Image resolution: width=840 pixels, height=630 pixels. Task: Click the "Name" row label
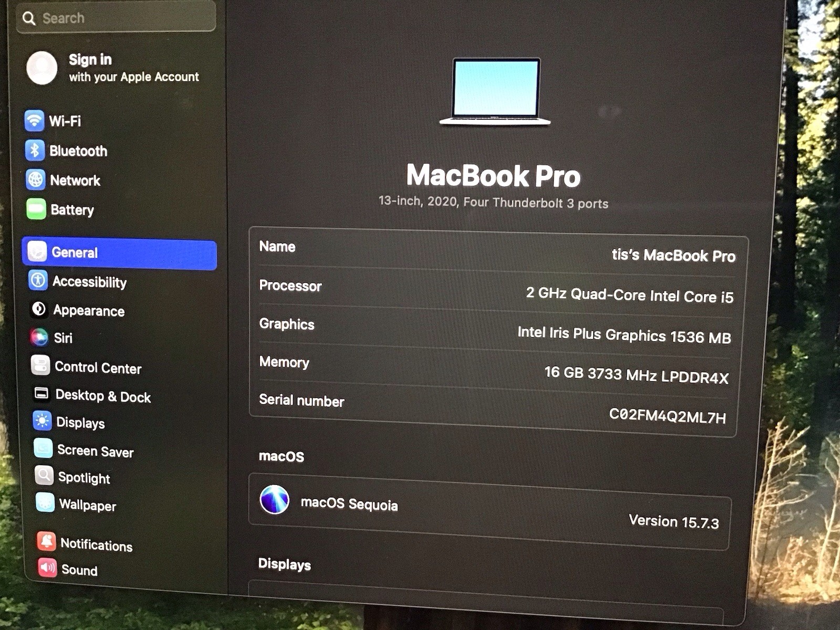click(x=277, y=246)
